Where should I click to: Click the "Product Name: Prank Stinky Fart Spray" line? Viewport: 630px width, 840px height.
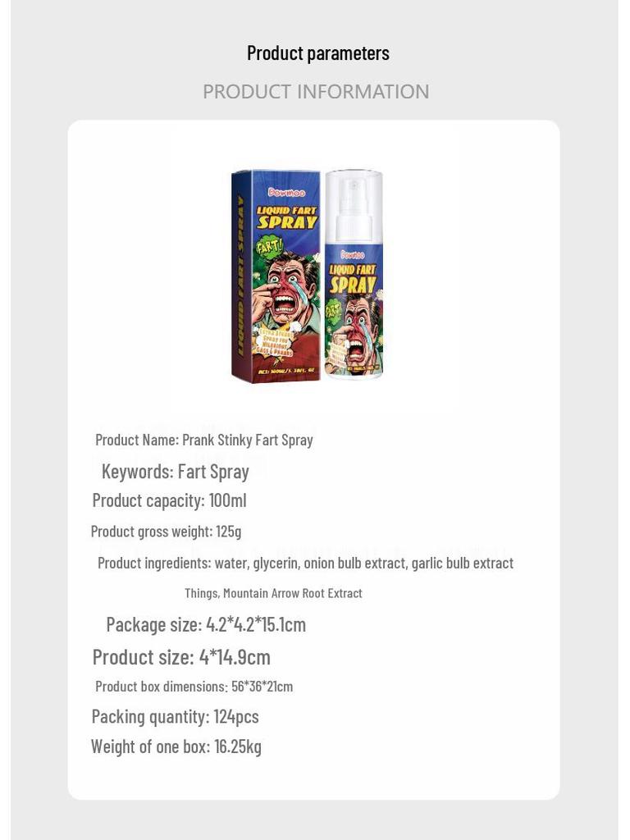pos(204,440)
